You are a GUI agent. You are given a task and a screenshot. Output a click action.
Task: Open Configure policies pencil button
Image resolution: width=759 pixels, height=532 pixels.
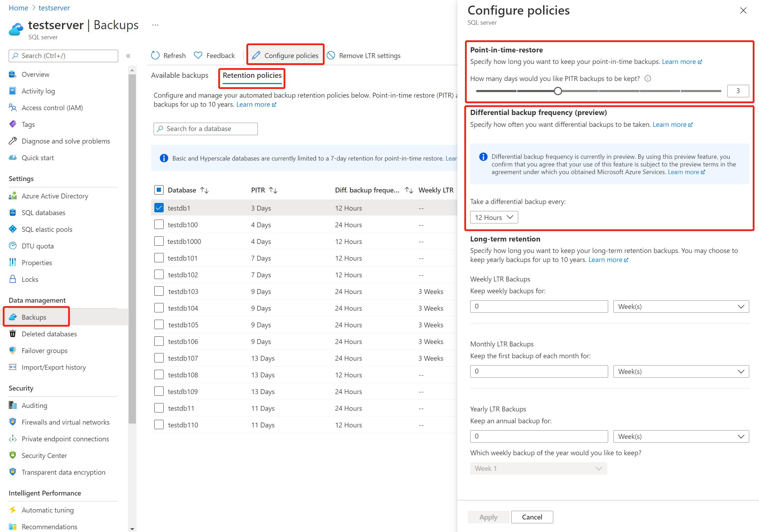tap(285, 56)
